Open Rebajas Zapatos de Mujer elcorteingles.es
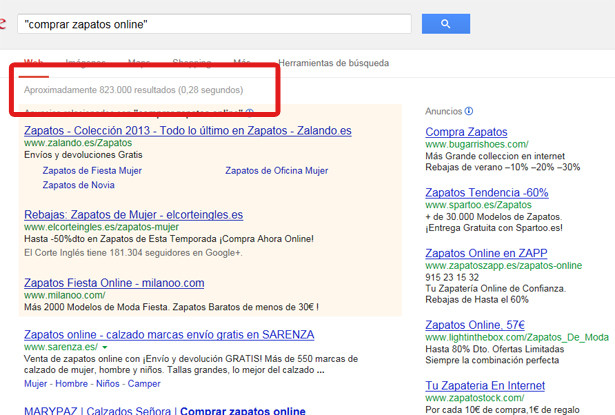The height and width of the screenshot is (415, 615). coord(133,215)
